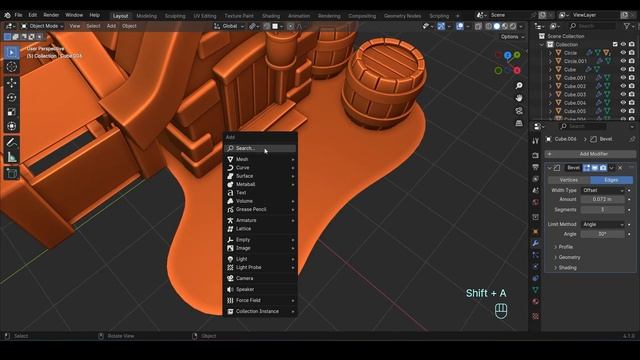Click the bevel Amount value field

(602, 199)
